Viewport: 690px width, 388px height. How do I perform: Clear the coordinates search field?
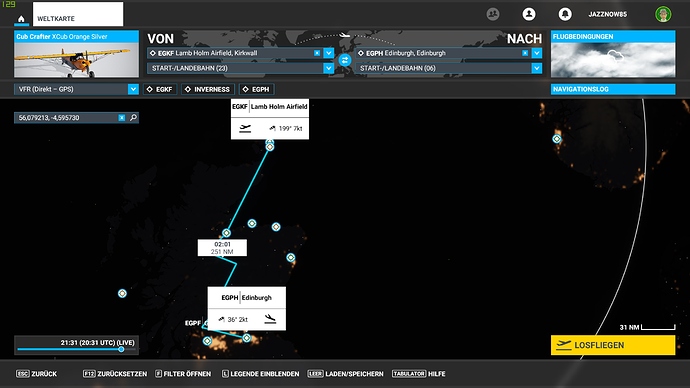[x=122, y=117]
